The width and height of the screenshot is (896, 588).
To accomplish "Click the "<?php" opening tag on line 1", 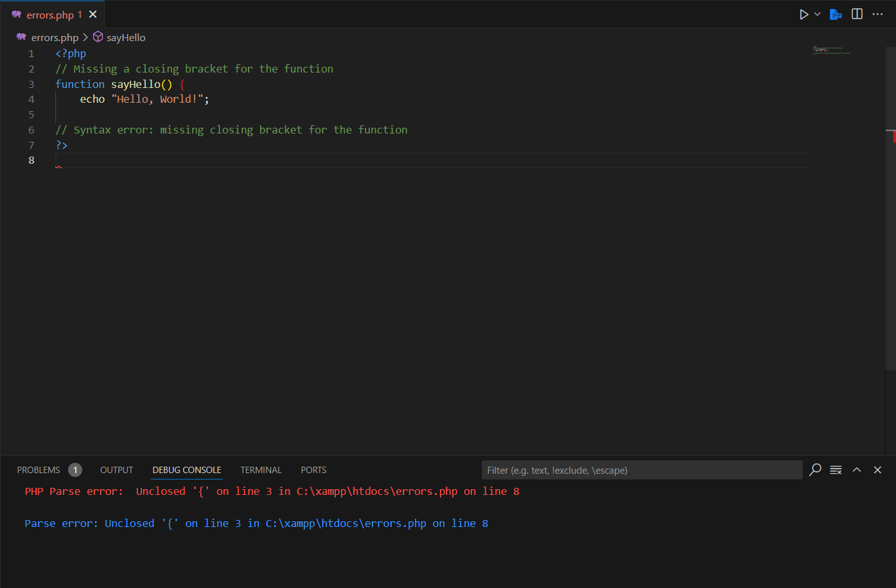I will tap(71, 53).
